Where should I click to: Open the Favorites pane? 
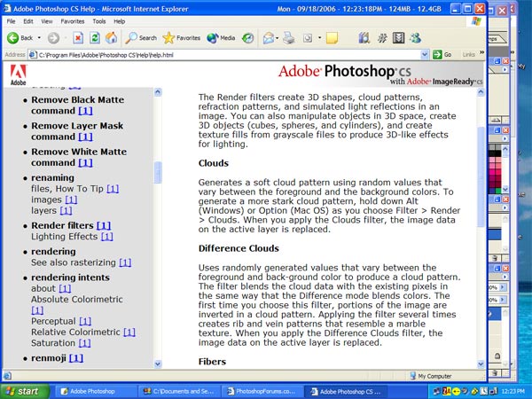pos(182,38)
